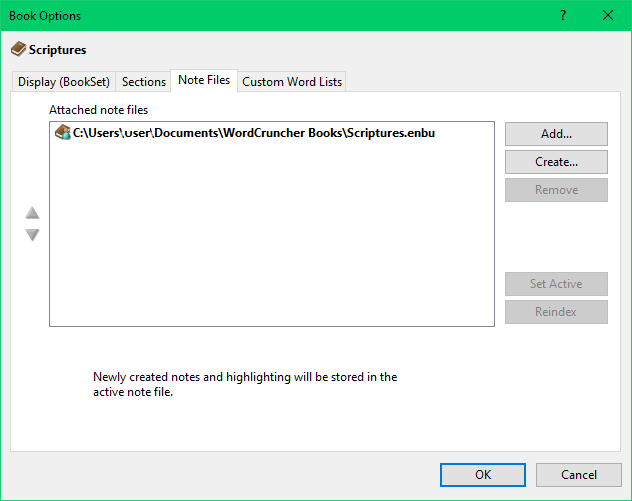
Task: Open the help question mark button
Action: pyautogui.click(x=563, y=15)
